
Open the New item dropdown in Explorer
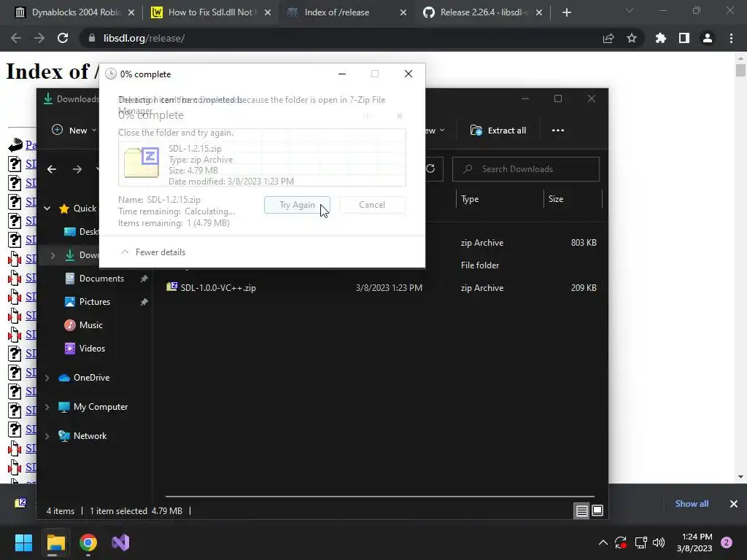coord(74,131)
